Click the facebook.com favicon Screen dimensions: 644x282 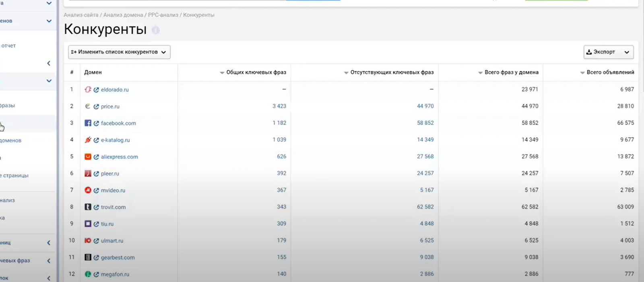pyautogui.click(x=88, y=123)
